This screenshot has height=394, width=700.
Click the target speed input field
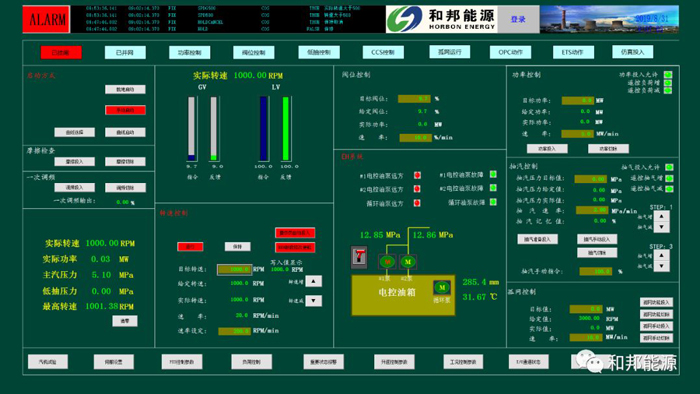[234, 270]
